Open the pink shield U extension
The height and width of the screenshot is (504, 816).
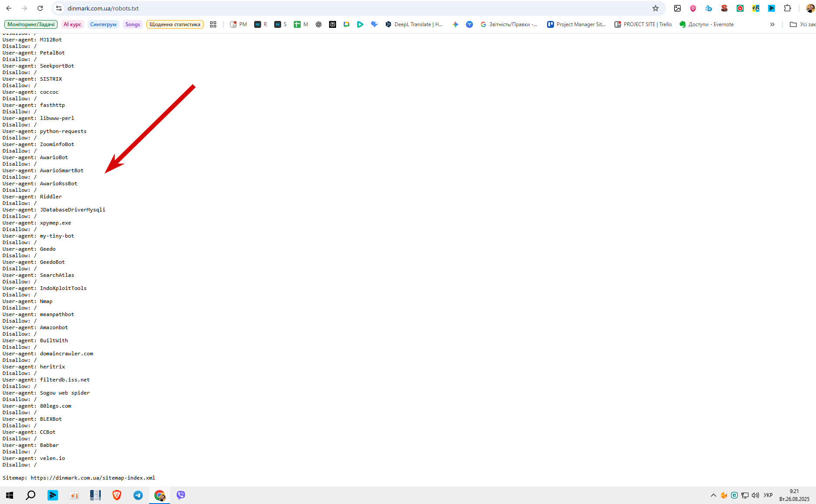693,8
